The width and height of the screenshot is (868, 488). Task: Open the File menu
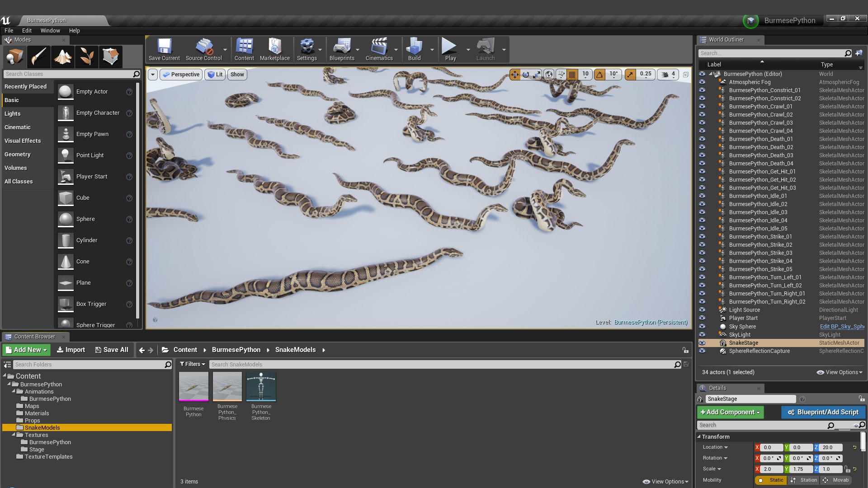tap(9, 31)
